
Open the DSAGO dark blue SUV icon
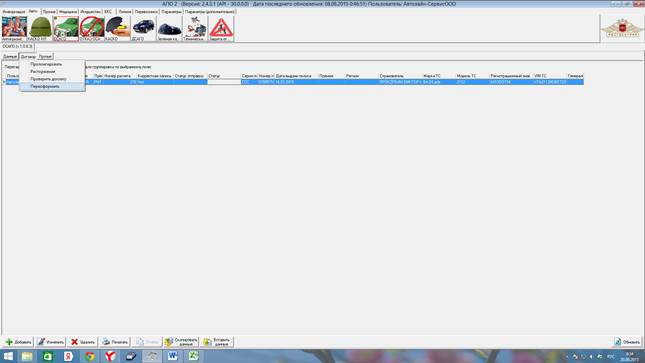click(x=144, y=28)
